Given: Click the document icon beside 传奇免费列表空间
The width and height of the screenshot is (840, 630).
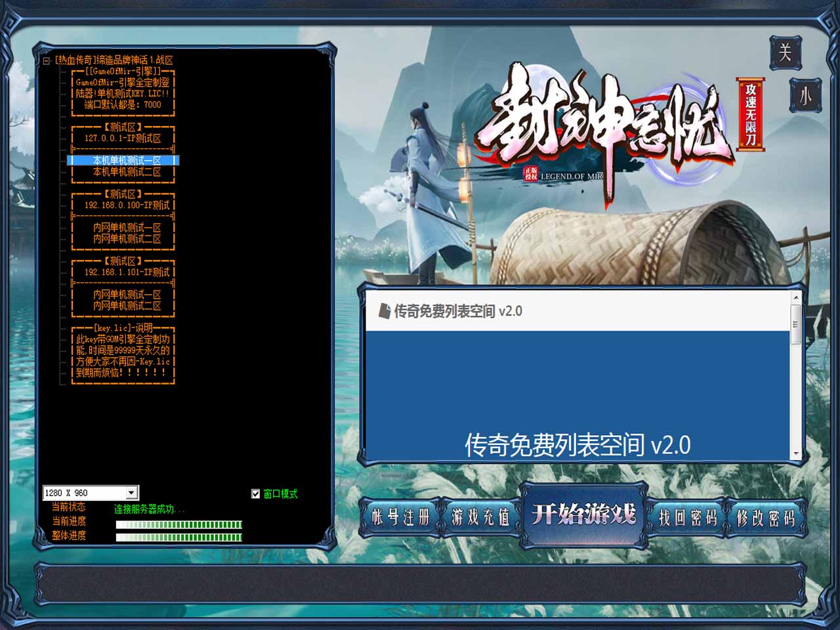Looking at the screenshot, I should coord(385,311).
